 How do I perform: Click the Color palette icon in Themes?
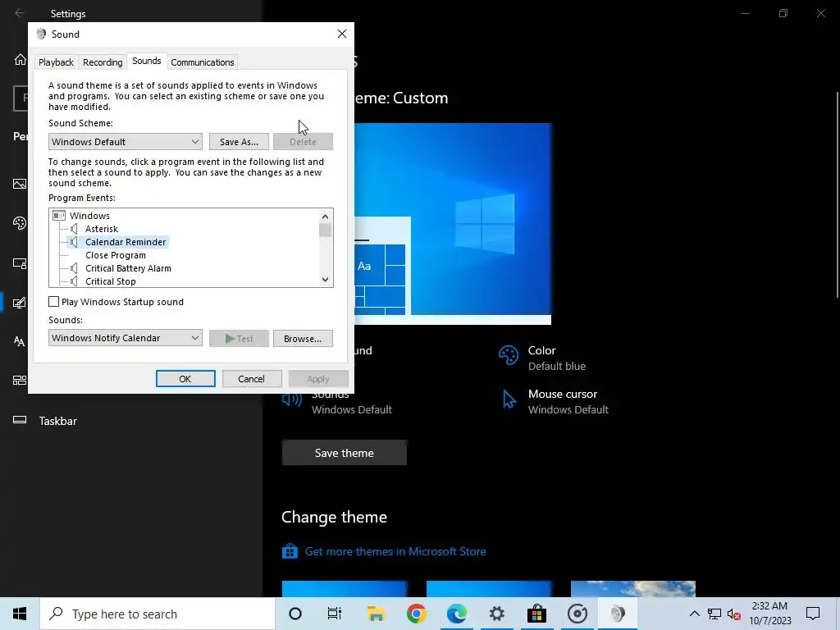(508, 355)
